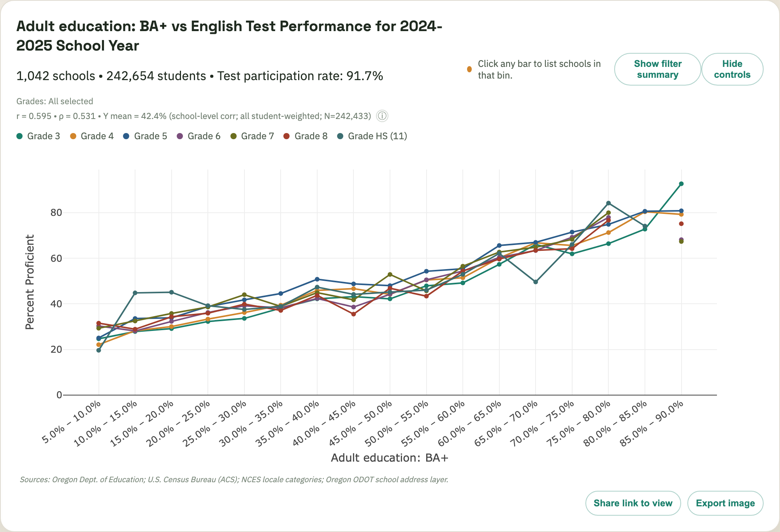The image size is (780, 532).
Task: Select the Grade HS (11) legend dot
Action: (340, 136)
